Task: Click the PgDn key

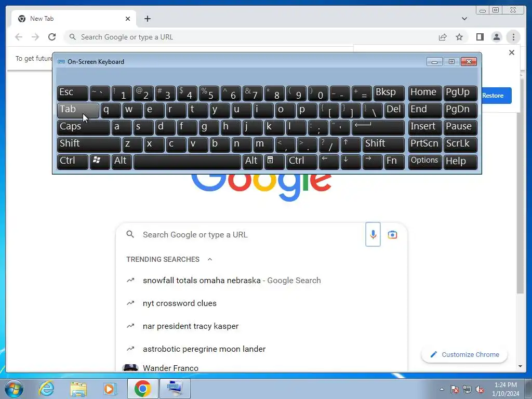Action: (x=460, y=110)
